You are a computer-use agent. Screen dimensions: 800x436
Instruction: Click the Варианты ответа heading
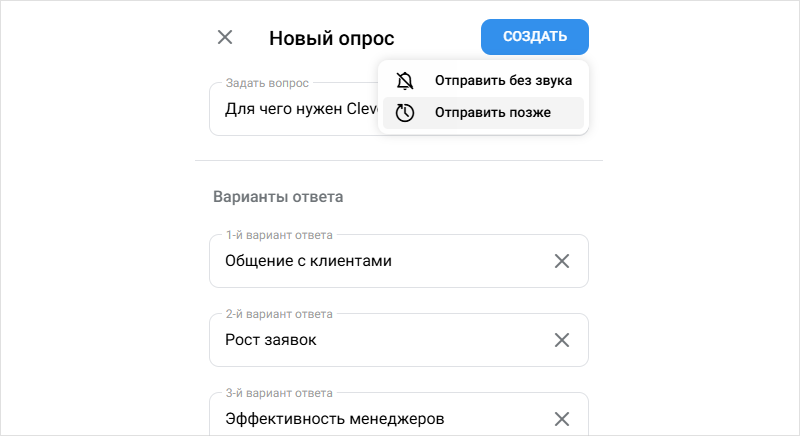click(278, 197)
